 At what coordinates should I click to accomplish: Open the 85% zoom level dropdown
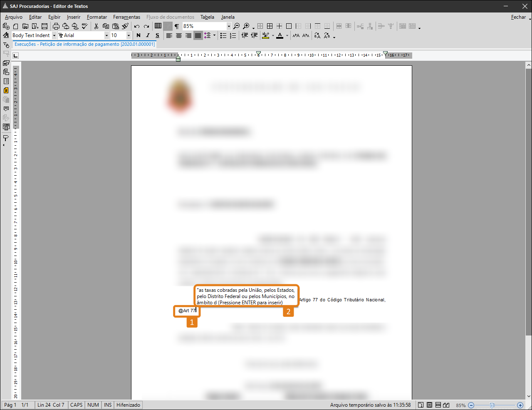pos(228,26)
